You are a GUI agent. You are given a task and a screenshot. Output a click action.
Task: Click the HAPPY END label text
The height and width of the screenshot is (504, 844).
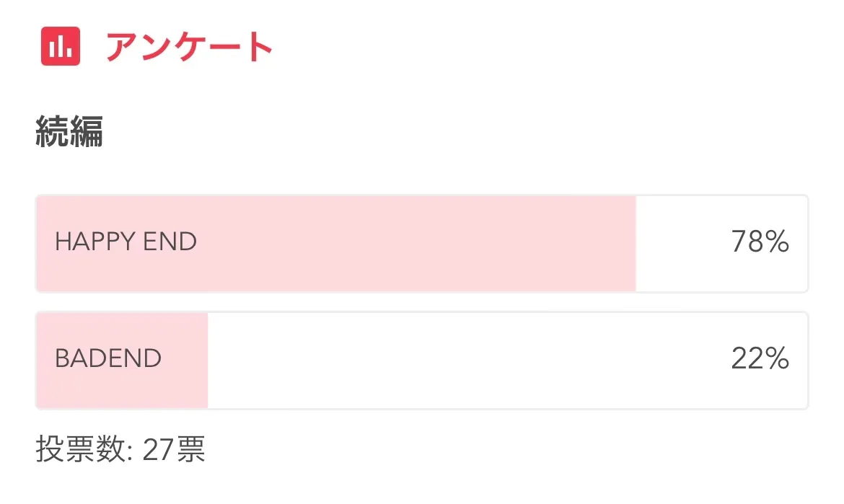126,242
